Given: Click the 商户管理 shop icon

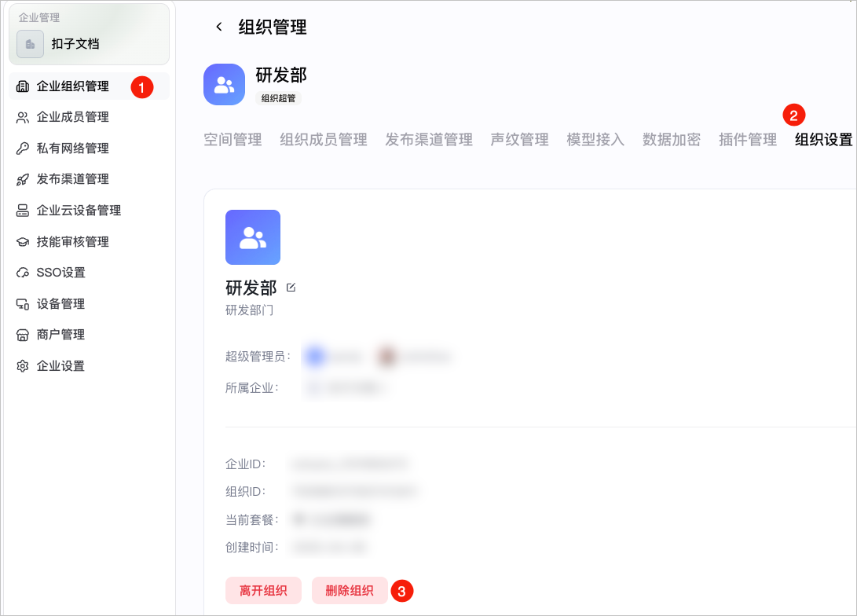Looking at the screenshot, I should (x=23, y=335).
